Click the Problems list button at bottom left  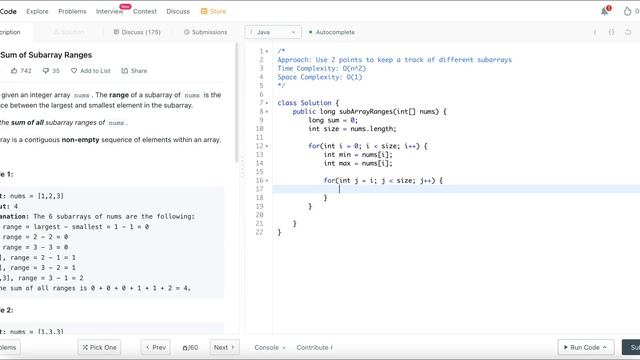(9, 347)
